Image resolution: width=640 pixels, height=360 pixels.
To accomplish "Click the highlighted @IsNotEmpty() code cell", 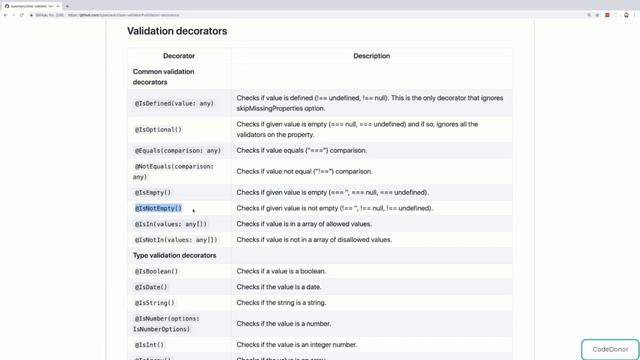I will (158, 208).
